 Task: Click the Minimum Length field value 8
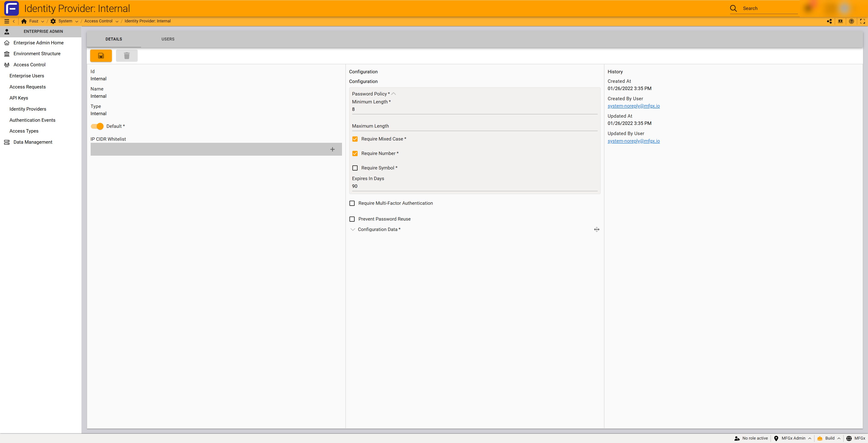pos(474,109)
